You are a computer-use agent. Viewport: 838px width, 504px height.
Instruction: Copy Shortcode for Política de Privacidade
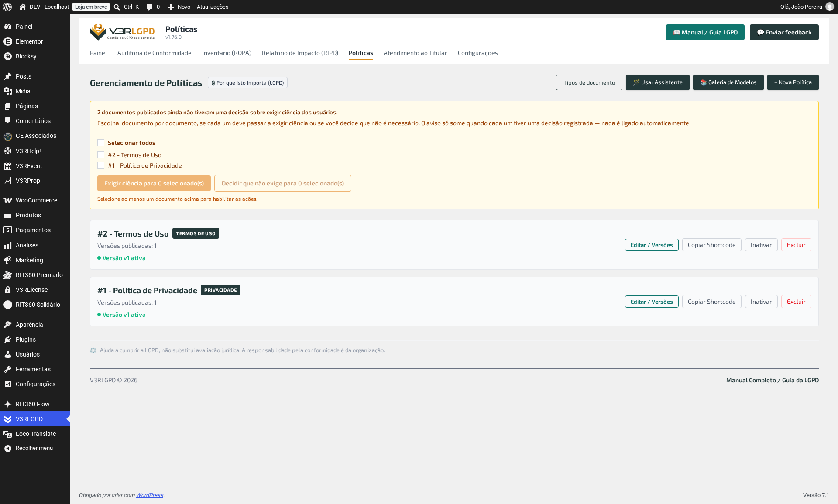pyautogui.click(x=712, y=302)
